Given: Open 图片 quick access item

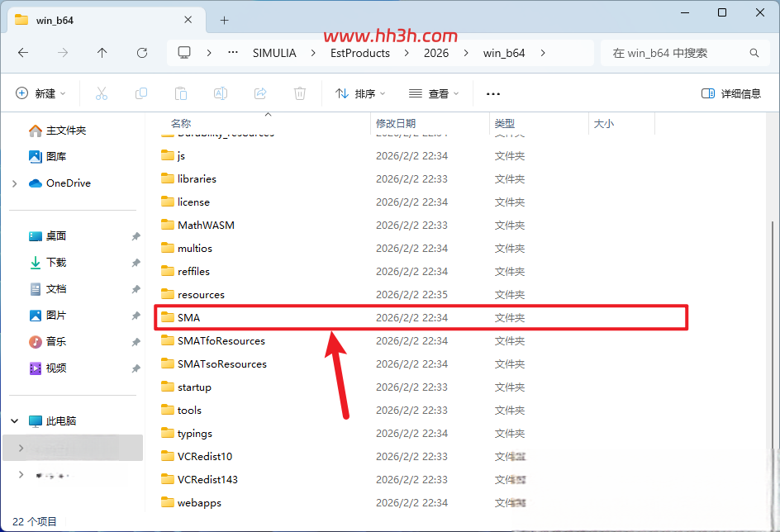Looking at the screenshot, I should coord(48,316).
